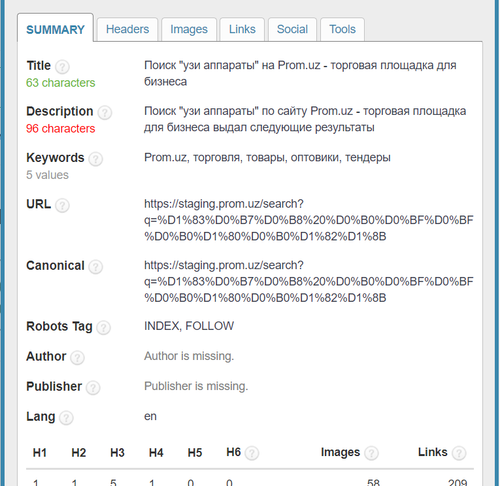Screen dimensions: 500x486
Task: Click the Links column header label
Action: (x=433, y=452)
